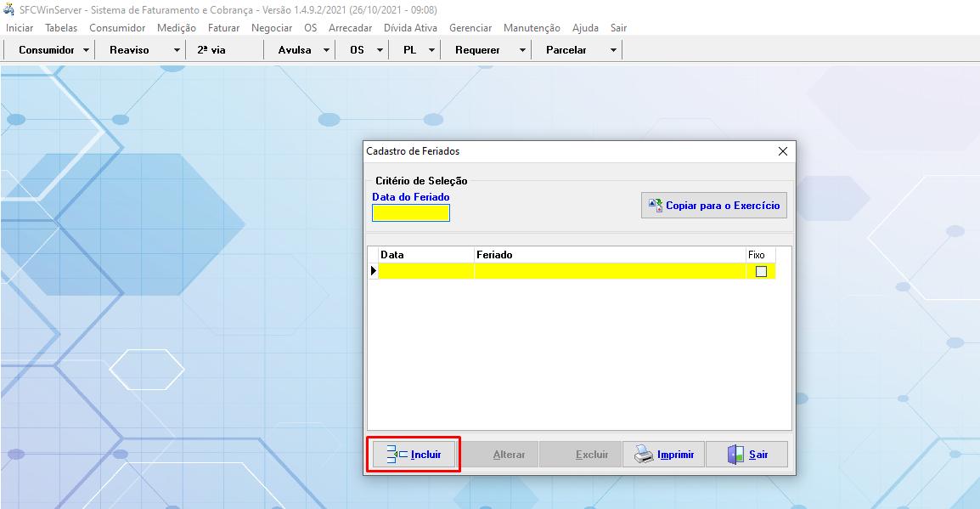Click in the Data do Feriado field
Viewport: 980px width, 509px height.
point(411,213)
